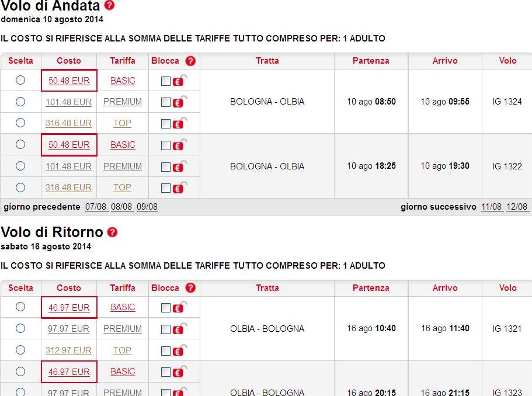This screenshot has height=396, width=532.
Task: Select radio for 101.48 EUR PREMIUM 18:25 flight
Action: click(20, 166)
